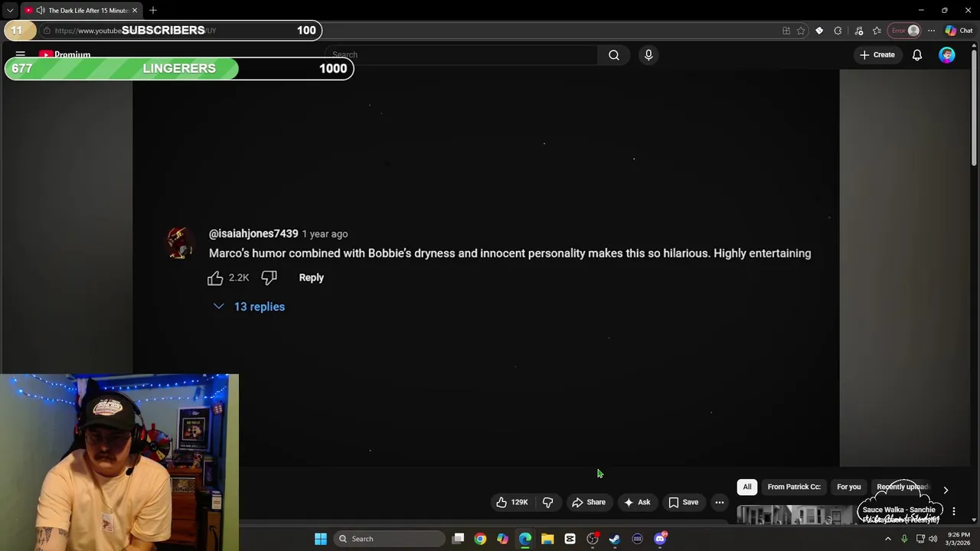The width and height of the screenshot is (980, 551).
Task: Open Google Chrome from taskbar
Action: (x=480, y=539)
